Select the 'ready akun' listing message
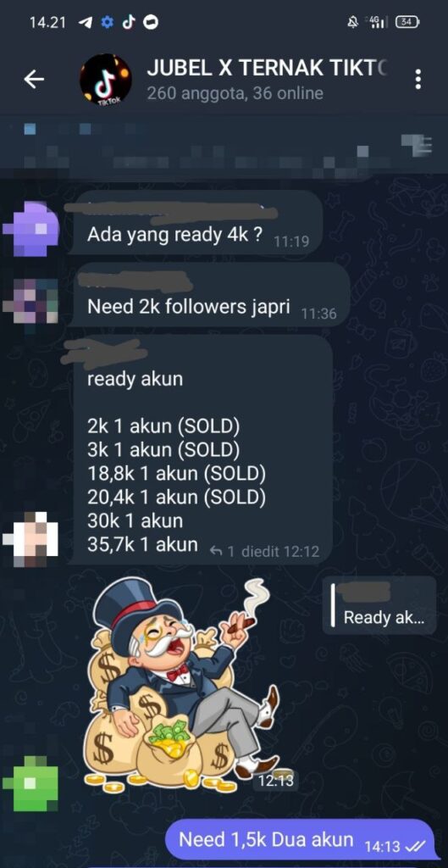The image size is (448, 868). point(202,449)
